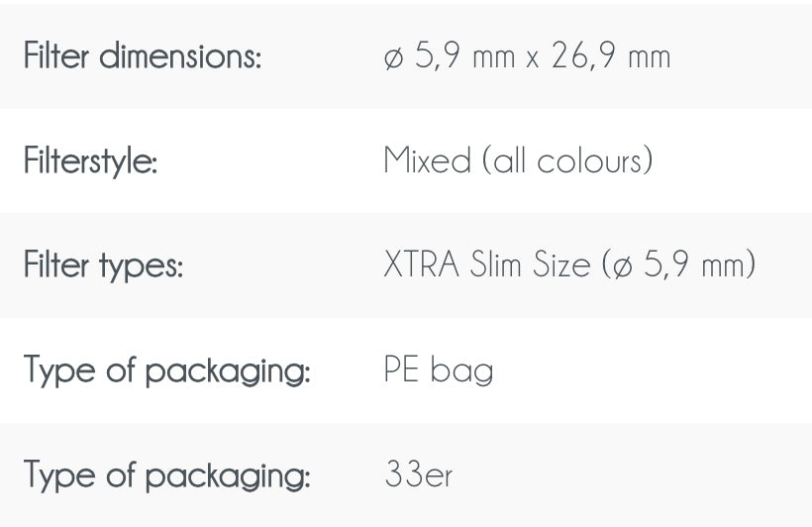Click 'Type of packaging:' label beside 33er
This screenshot has height=527, width=812.
(166, 475)
